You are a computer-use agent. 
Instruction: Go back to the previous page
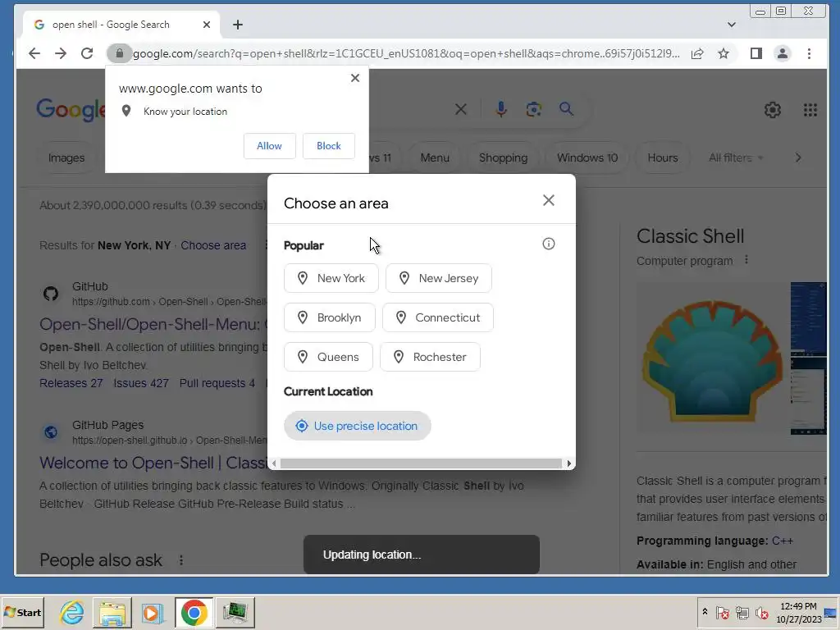(x=34, y=53)
